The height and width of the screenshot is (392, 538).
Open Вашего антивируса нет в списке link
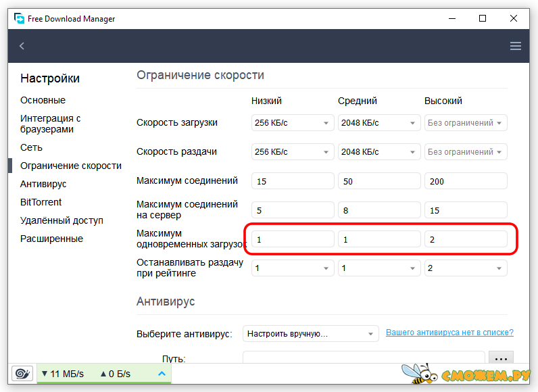point(449,333)
